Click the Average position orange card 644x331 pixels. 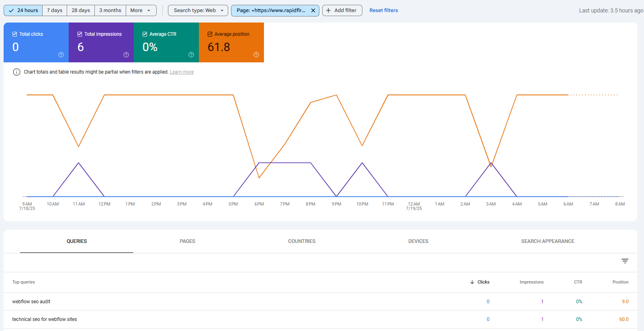coord(231,42)
